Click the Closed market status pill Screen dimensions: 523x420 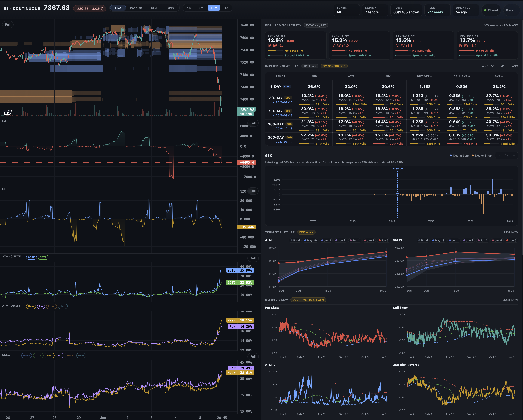click(491, 10)
